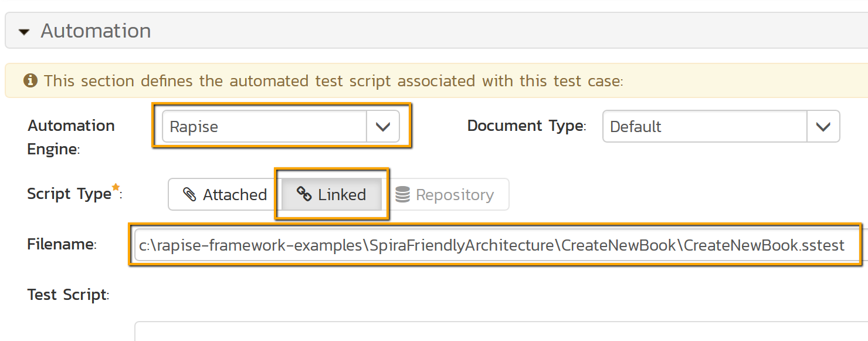
Task: Click the paperclip icon on Attached
Action: pyautogui.click(x=189, y=194)
